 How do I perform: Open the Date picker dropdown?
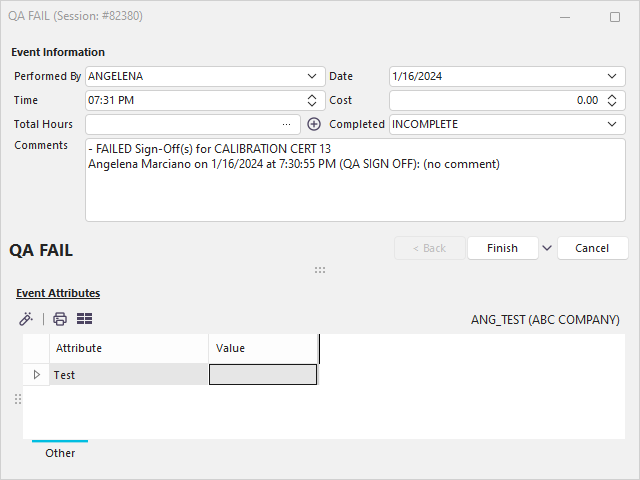click(612, 76)
